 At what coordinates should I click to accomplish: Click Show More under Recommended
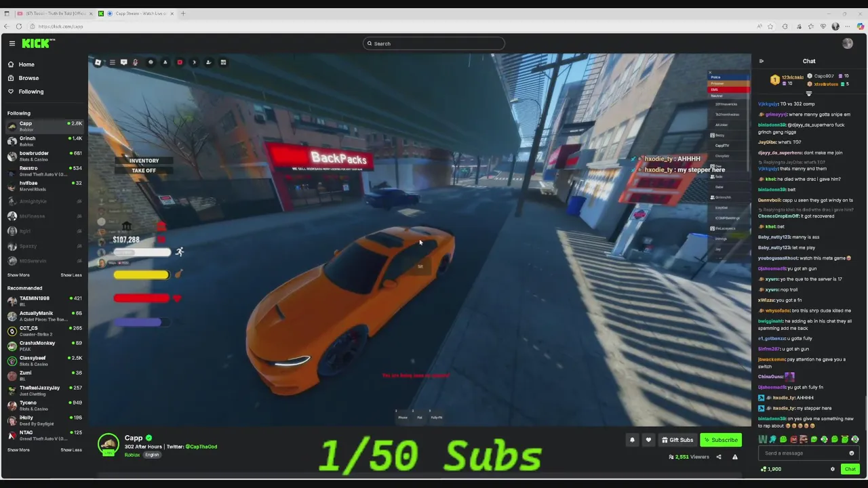(18, 450)
